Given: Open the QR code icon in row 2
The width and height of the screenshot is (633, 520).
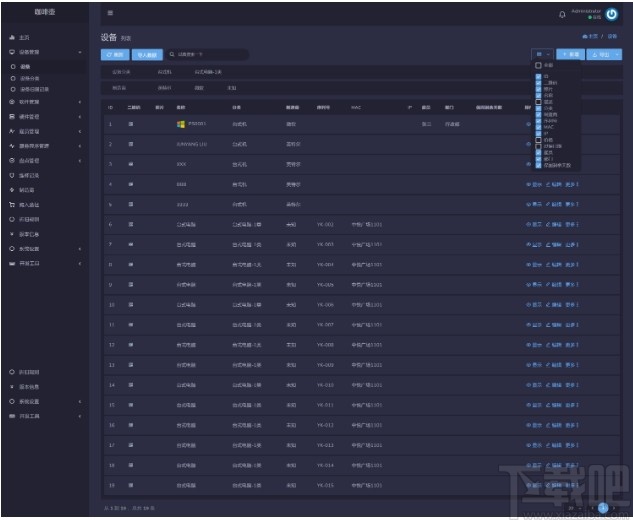Looking at the screenshot, I should [131, 144].
